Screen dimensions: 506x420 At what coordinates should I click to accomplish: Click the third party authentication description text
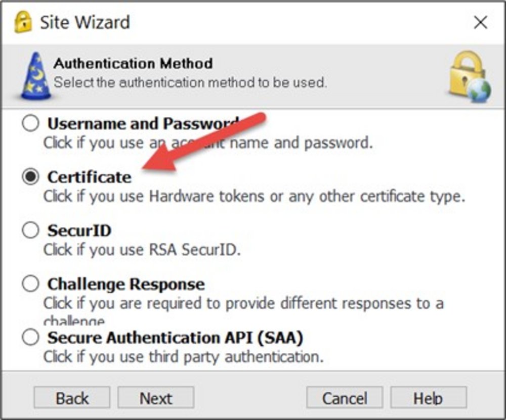click(x=183, y=356)
